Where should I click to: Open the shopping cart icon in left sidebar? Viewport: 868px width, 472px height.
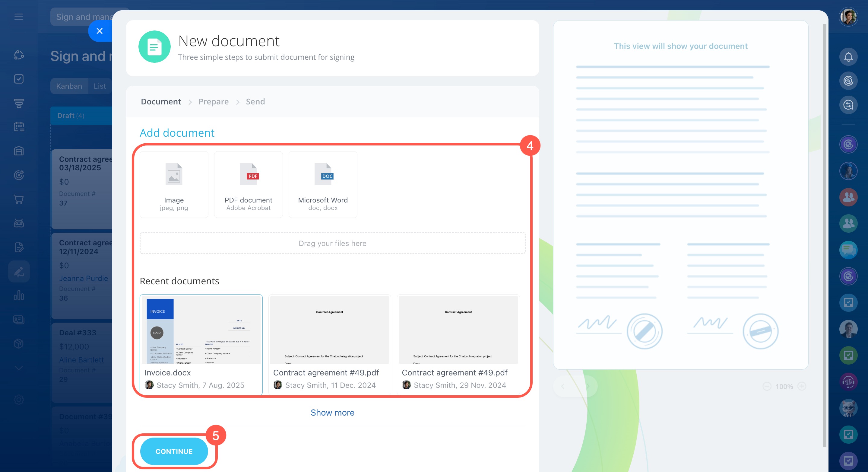[19, 199]
